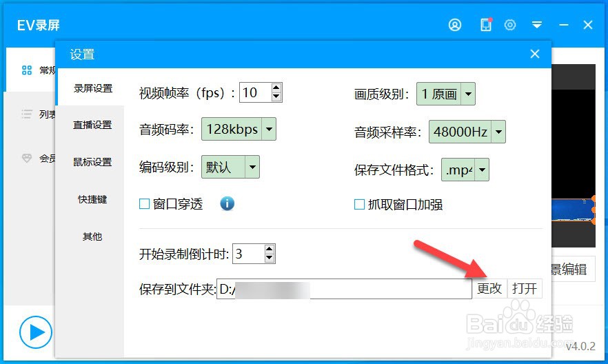Decrease 开始录制倒计时 with the down arrow
Image resolution: width=608 pixels, height=364 pixels.
tap(269, 258)
